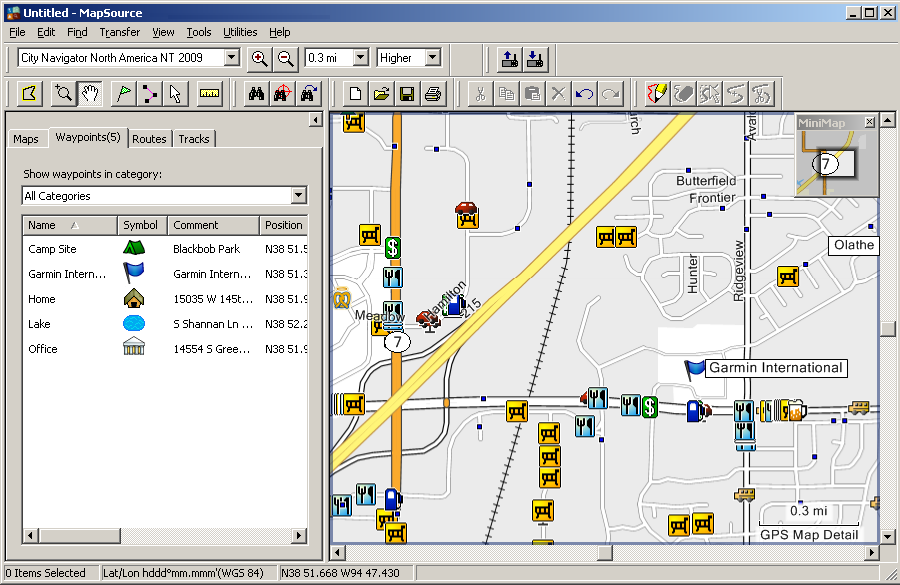The height and width of the screenshot is (585, 900).
Task: Click the Paste clipboard icon
Action: pyautogui.click(x=532, y=94)
